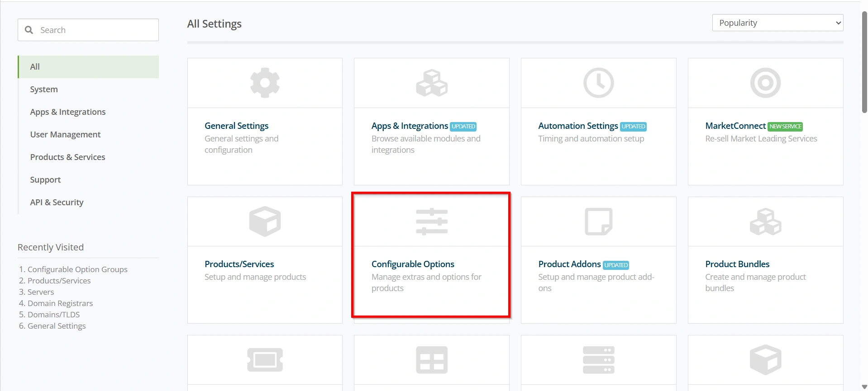Screen dimensions: 868x391
Task: Click the ticket icon card in bottom row
Action: [265, 360]
